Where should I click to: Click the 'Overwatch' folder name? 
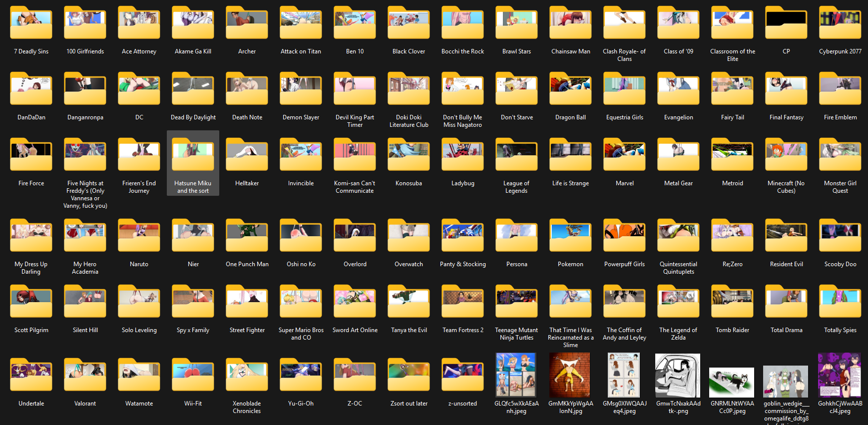pyautogui.click(x=409, y=264)
